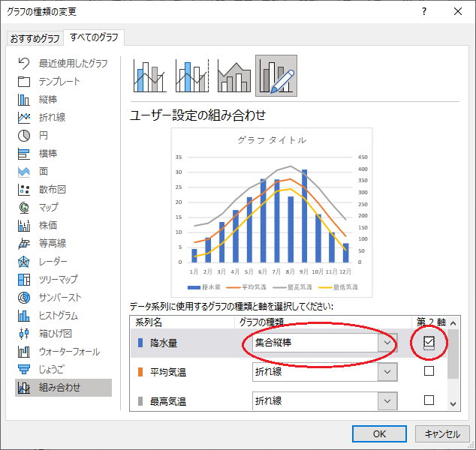Choose the サンバースト sunburst chart type
The height and width of the screenshot is (450, 476).
tap(59, 298)
